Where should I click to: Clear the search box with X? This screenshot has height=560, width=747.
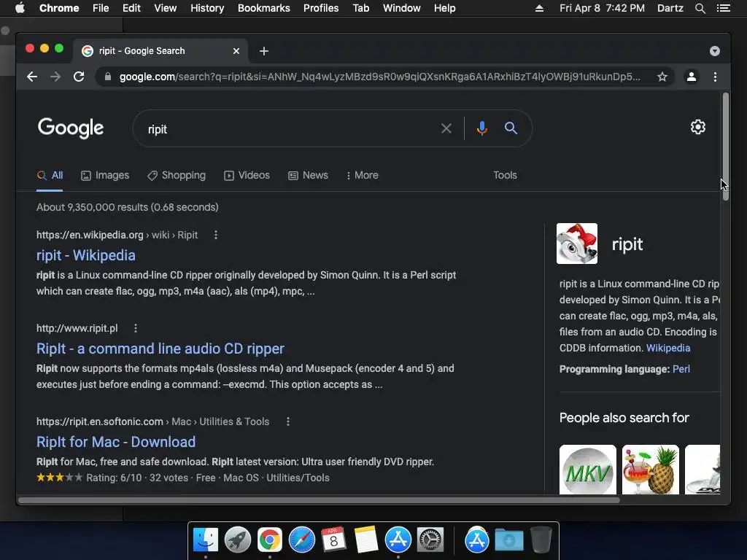(x=446, y=128)
